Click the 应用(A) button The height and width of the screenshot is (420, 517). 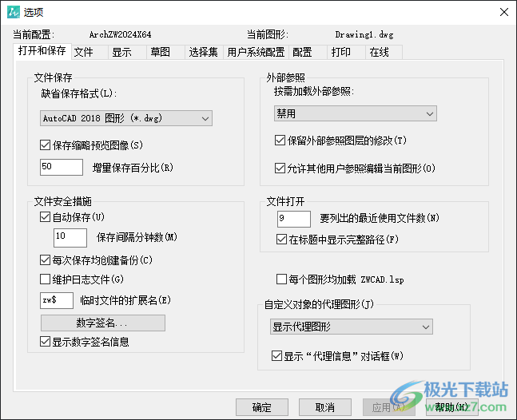coord(388,407)
